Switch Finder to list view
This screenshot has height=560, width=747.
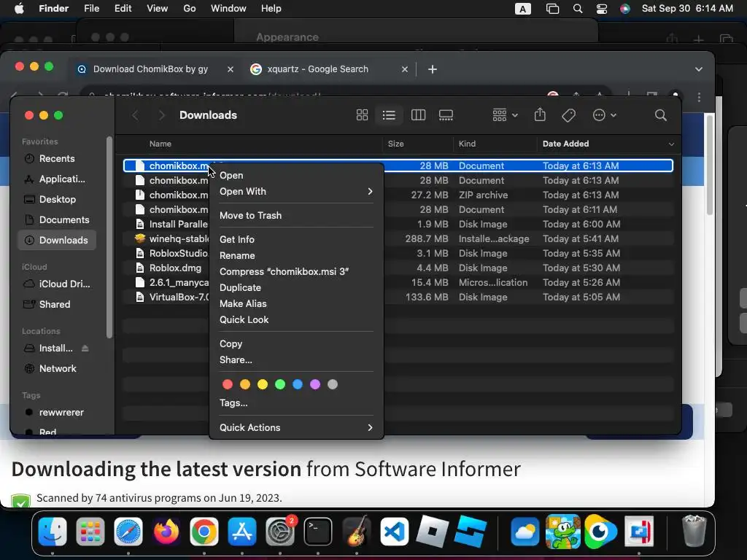(389, 114)
